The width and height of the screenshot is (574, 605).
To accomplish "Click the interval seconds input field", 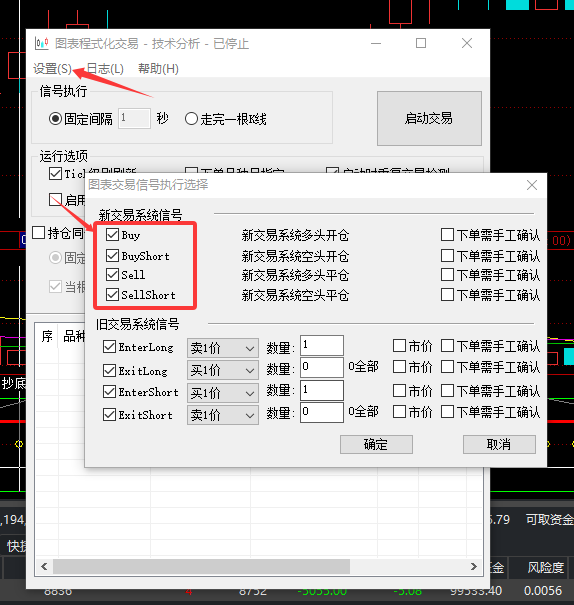I will [134, 118].
